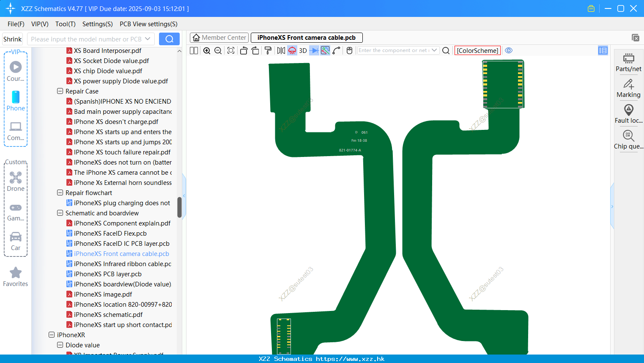644x363 pixels.
Task: Select the paint roller tool
Action: point(268,50)
